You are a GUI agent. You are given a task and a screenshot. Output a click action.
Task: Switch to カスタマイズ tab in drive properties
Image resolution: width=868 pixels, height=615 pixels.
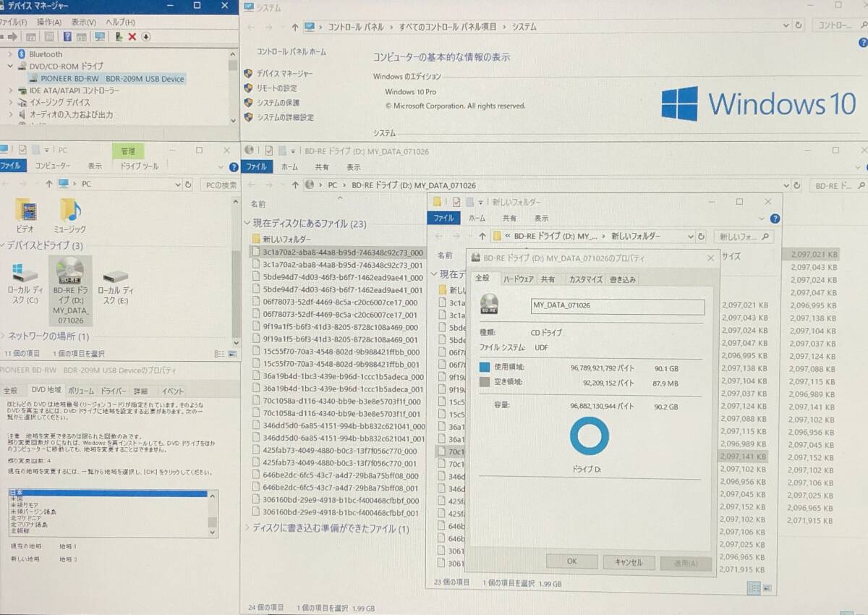585,279
